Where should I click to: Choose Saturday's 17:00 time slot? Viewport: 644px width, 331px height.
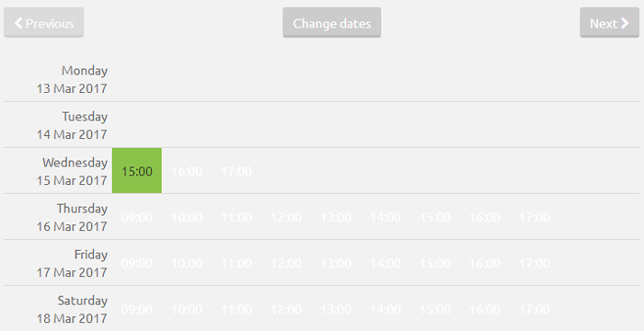(535, 309)
